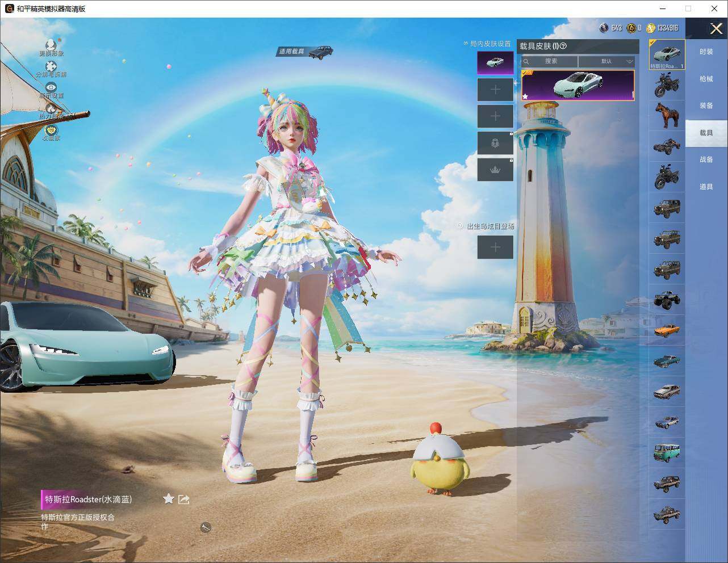Viewport: 728px width, 563px height.
Task: Open 展示设置 eye display settings
Action: [51, 88]
